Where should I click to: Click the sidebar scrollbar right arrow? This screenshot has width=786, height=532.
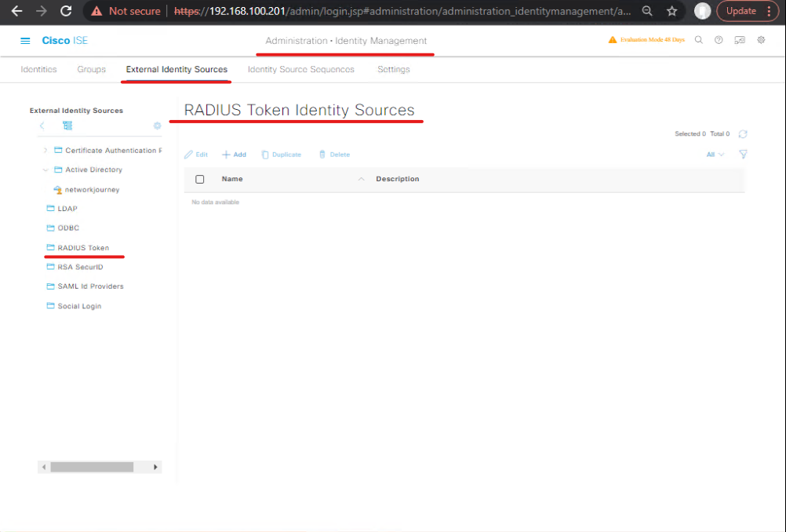pos(155,467)
